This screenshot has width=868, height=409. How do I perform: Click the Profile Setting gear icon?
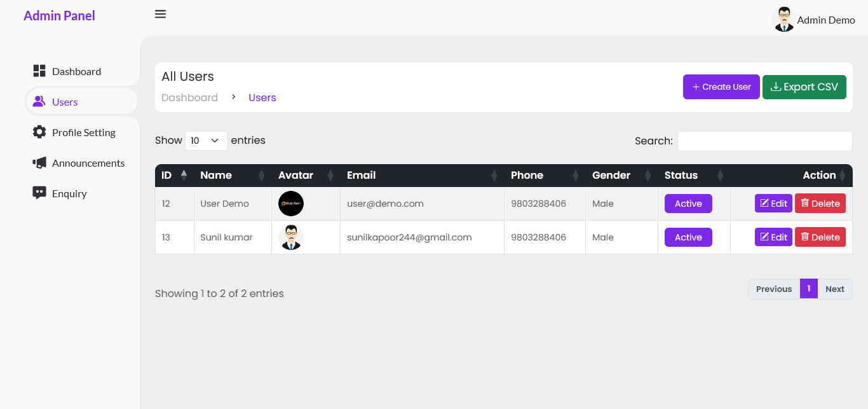(39, 132)
